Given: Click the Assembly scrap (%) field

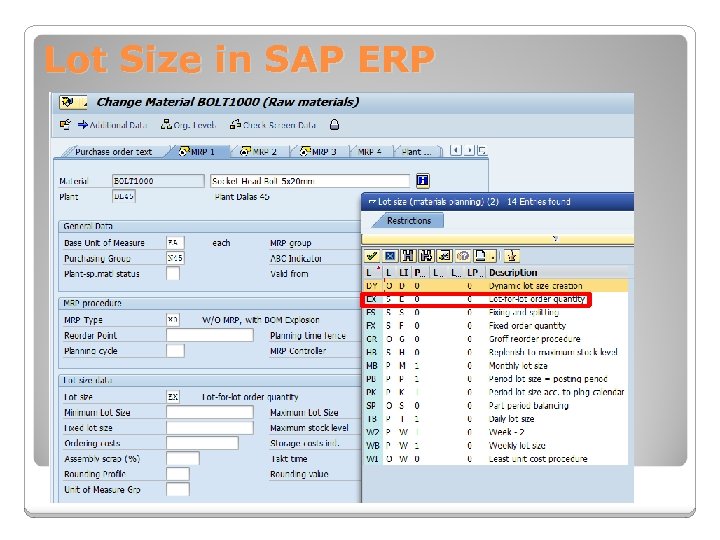Looking at the screenshot, I should pos(182,459).
